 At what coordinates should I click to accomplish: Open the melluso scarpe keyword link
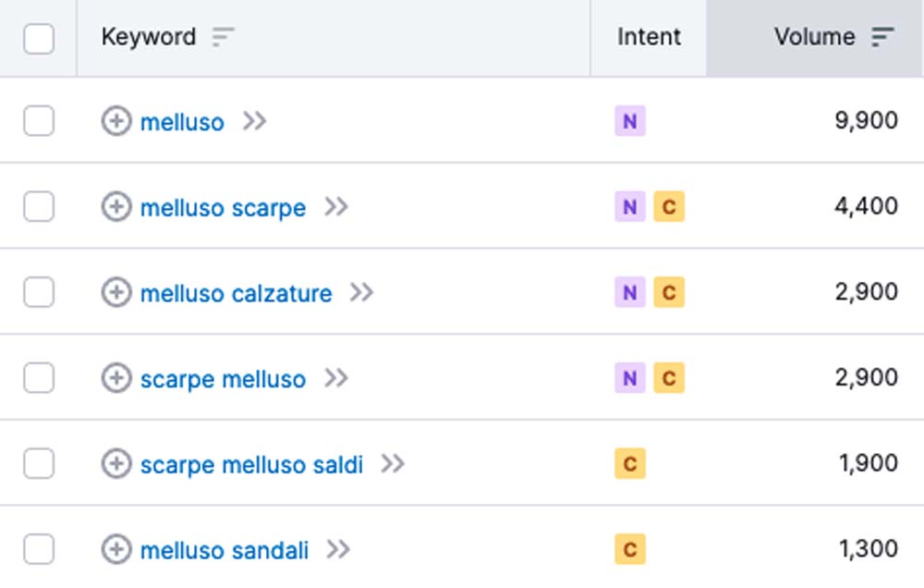click(223, 208)
